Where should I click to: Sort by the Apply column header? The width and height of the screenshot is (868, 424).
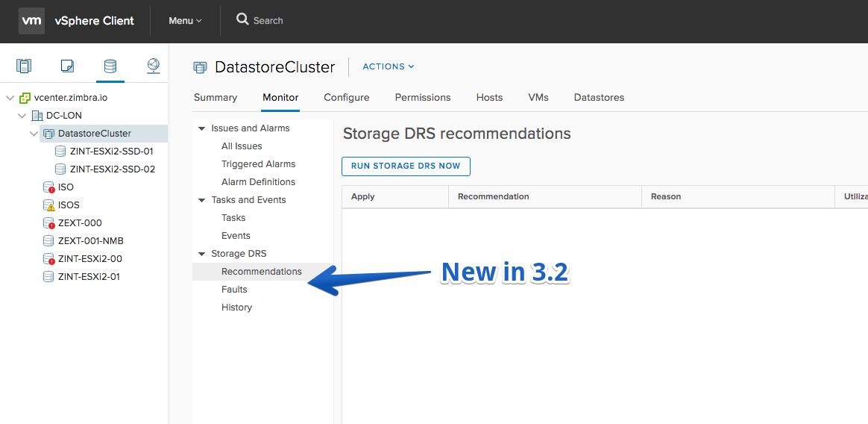point(395,197)
